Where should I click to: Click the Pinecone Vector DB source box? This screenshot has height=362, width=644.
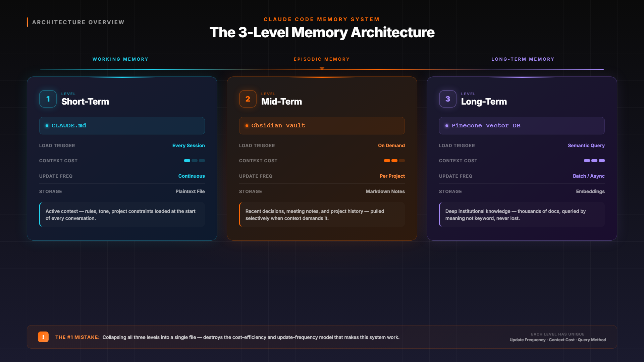[522, 126]
